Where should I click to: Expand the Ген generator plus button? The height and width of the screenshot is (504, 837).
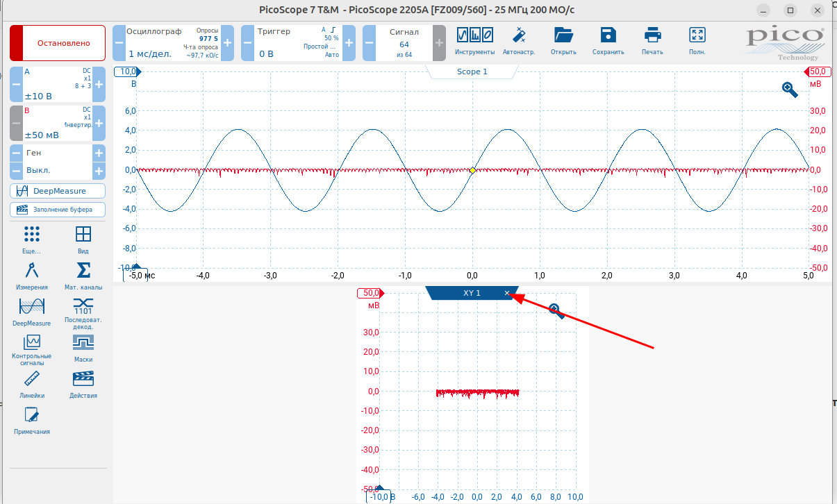coord(99,153)
